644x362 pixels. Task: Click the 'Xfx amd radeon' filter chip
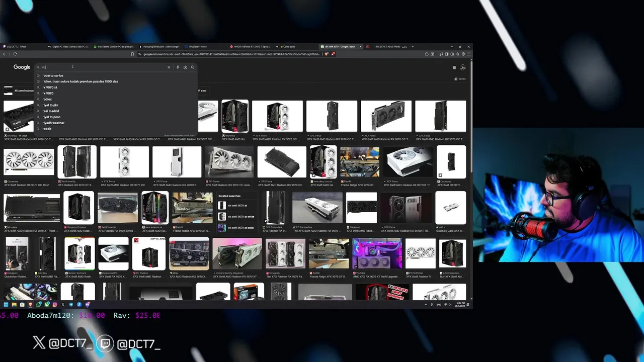click(19, 90)
